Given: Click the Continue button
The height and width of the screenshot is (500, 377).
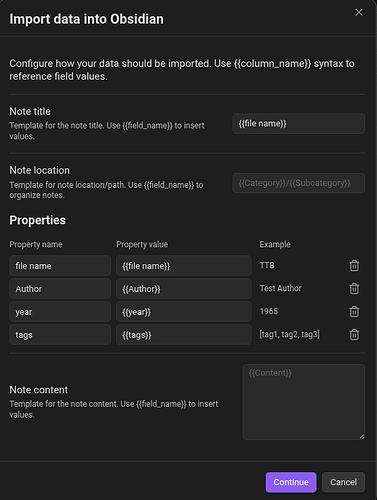Looking at the screenshot, I should 291,482.
